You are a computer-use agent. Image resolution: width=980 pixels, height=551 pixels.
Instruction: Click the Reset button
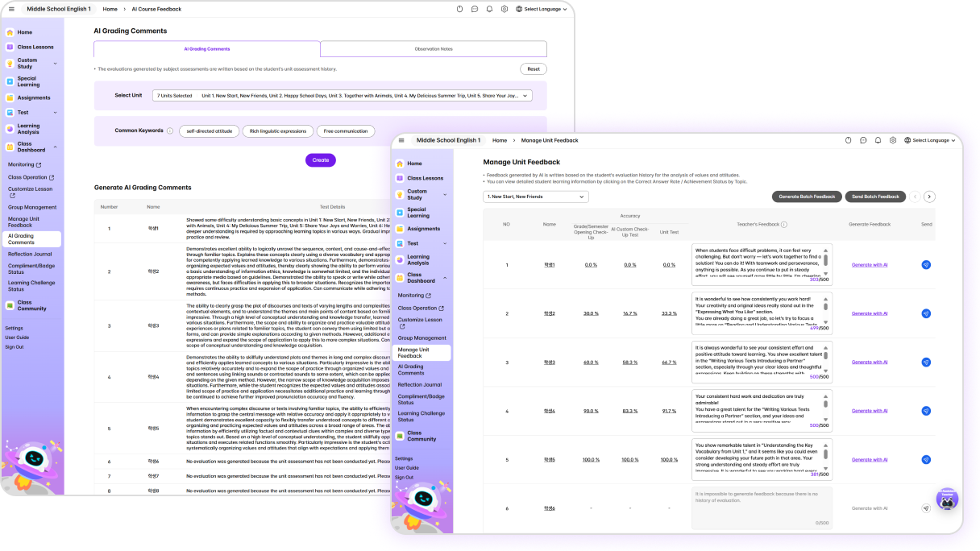[x=534, y=69]
